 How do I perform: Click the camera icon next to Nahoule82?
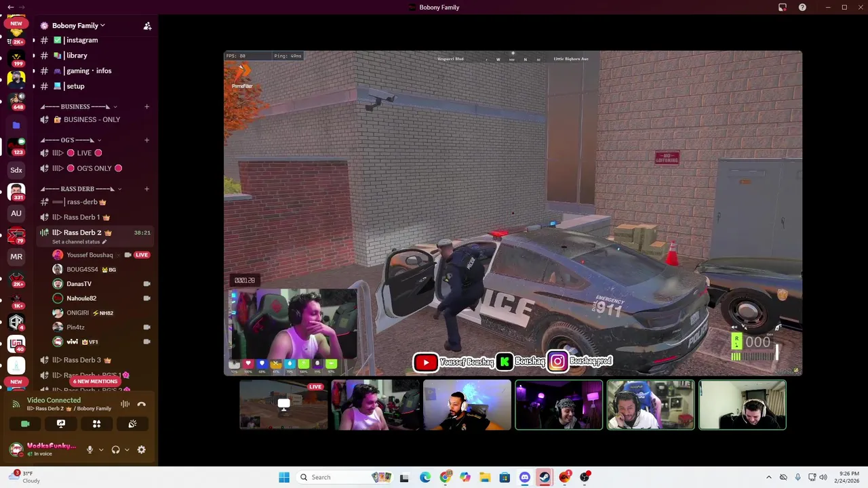tap(146, 298)
